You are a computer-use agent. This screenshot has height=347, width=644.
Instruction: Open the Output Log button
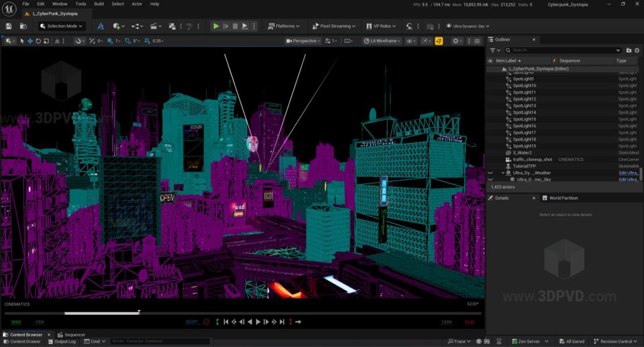coord(61,341)
